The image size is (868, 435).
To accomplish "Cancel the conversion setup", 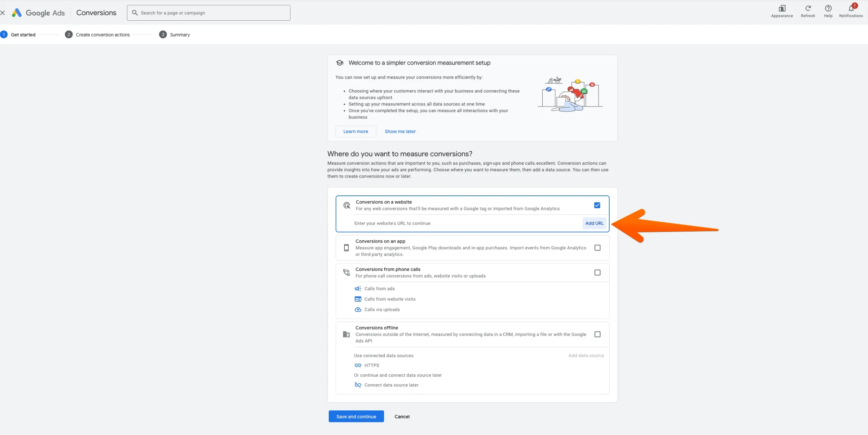I will 402,416.
